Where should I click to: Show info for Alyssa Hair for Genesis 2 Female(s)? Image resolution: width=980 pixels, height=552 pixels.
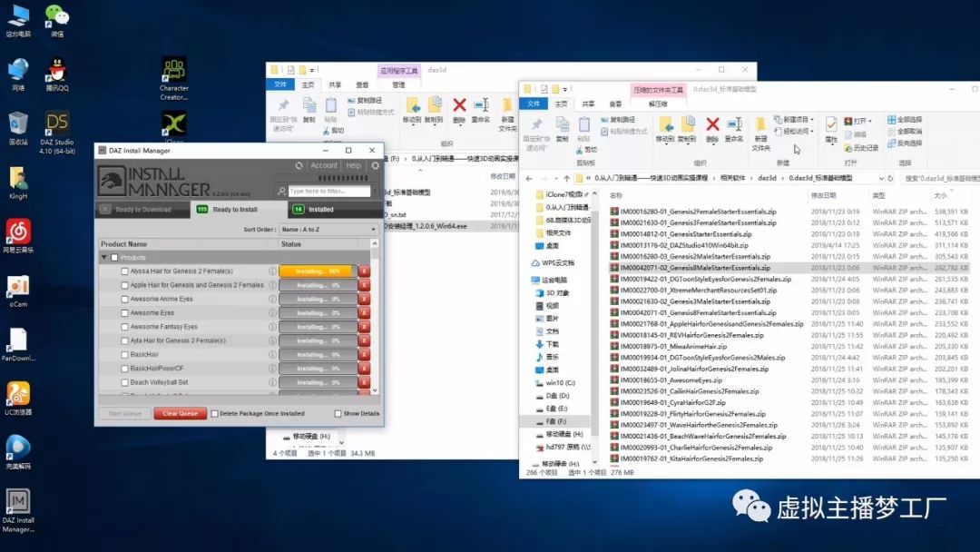point(272,271)
